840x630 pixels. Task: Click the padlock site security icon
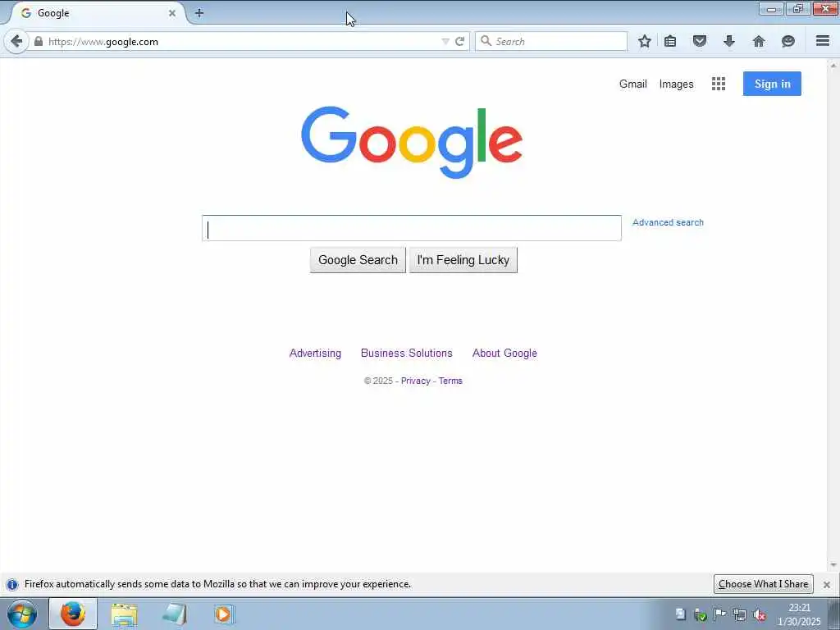tap(39, 41)
